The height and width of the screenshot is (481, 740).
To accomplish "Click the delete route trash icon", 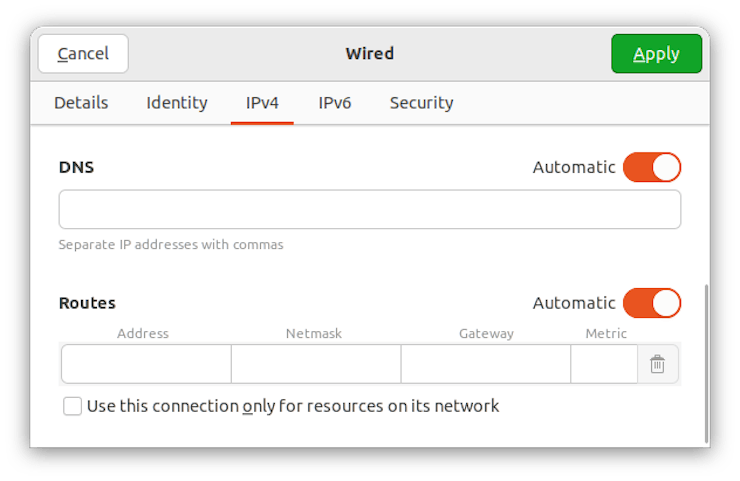I will pyautogui.click(x=657, y=365).
